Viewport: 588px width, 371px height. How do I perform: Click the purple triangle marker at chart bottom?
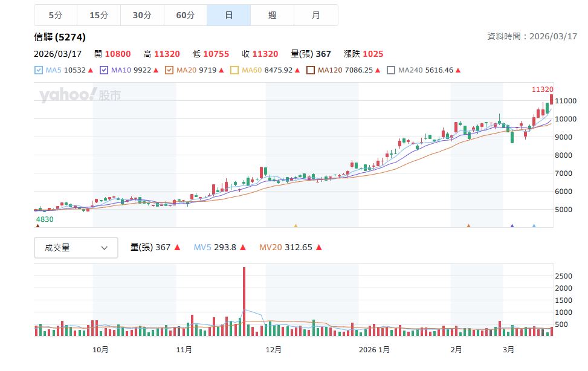512,224
